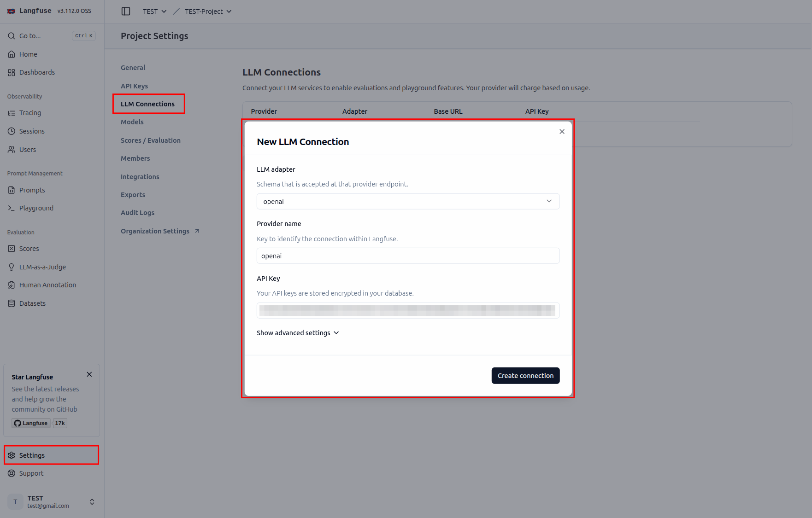The image size is (812, 518).
Task: Open the Models settings tab
Action: pos(132,122)
